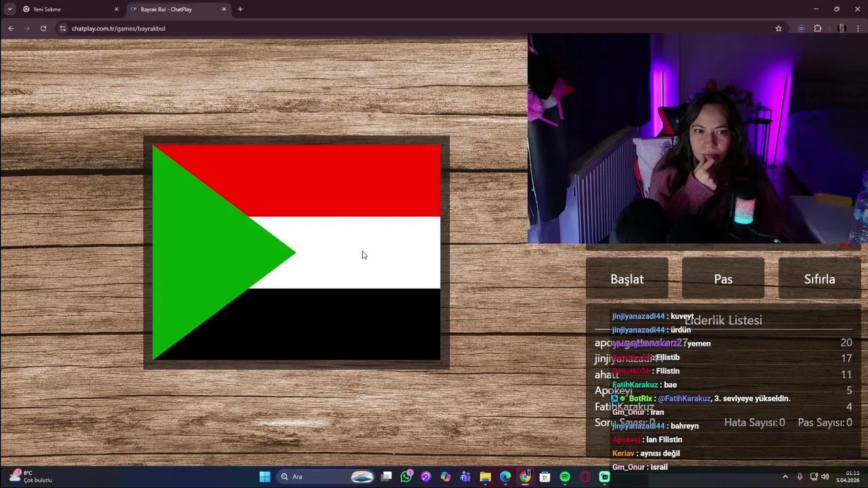Reload the ChatPlay page with the refresh icon

(x=43, y=28)
